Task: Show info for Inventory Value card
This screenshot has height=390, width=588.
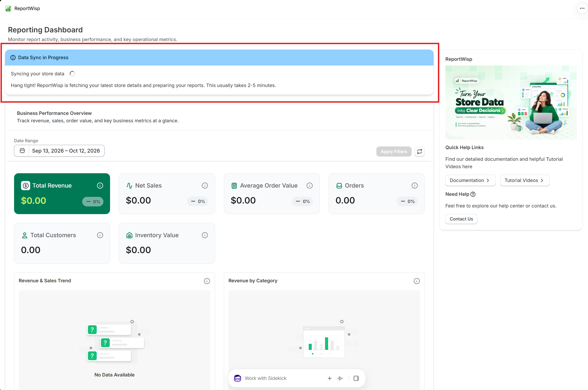Action: [x=205, y=235]
